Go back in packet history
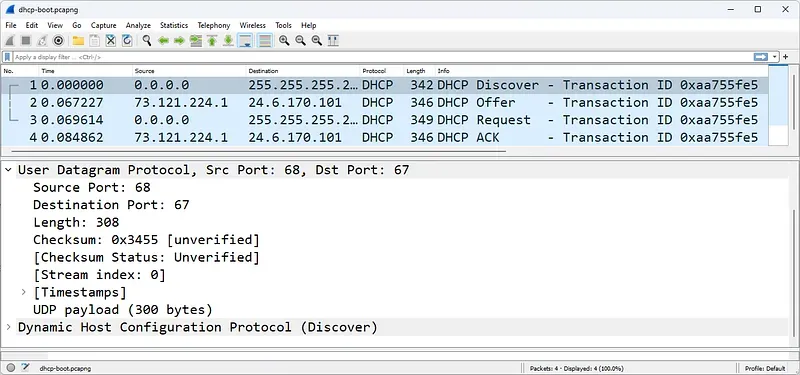This screenshot has height=375, width=800. click(163, 41)
